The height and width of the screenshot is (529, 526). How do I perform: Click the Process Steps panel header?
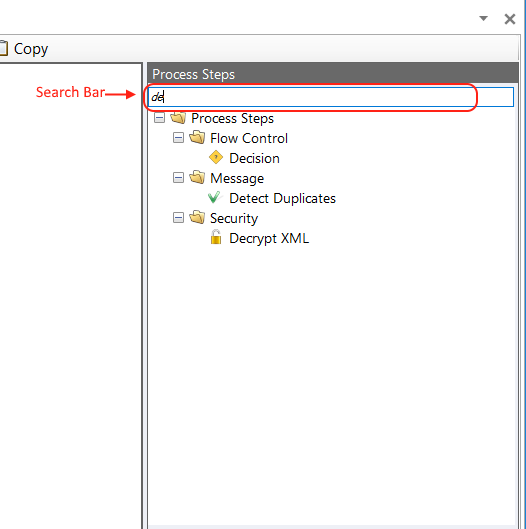(333, 74)
